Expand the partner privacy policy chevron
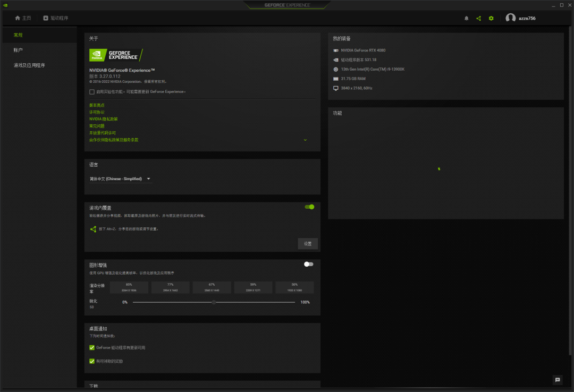This screenshot has height=392, width=574. [x=305, y=140]
